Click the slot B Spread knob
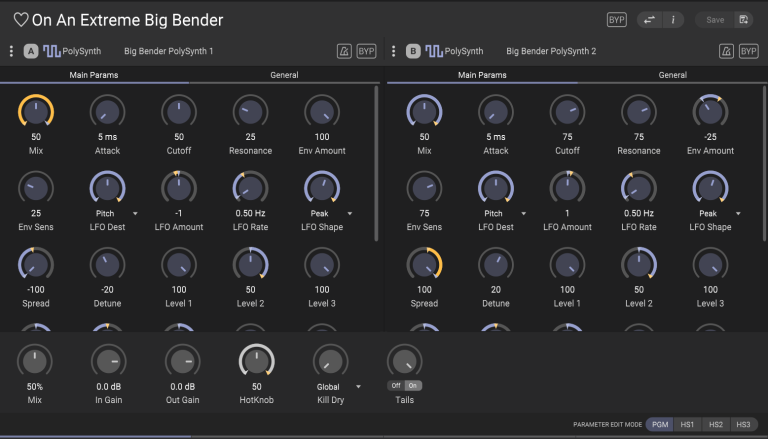 pyautogui.click(x=424, y=265)
